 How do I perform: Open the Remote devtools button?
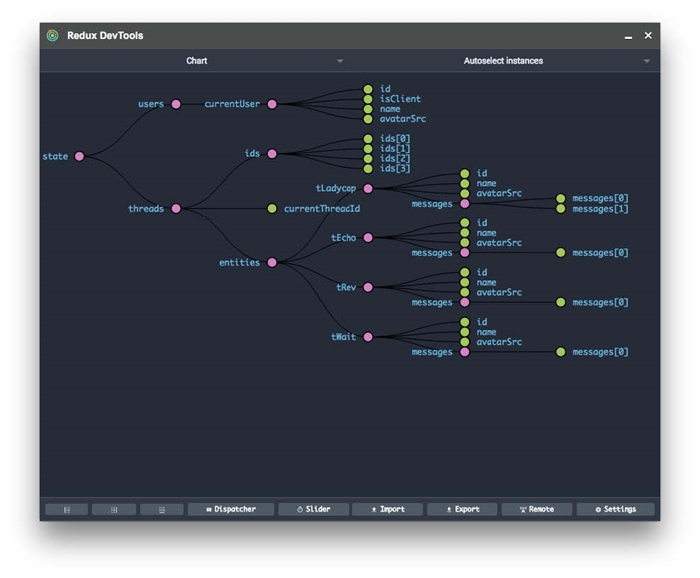click(536, 509)
